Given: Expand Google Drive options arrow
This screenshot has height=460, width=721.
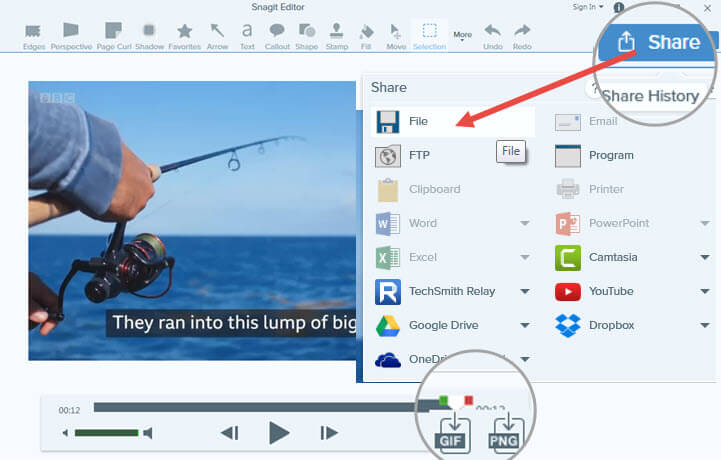Looking at the screenshot, I should pyautogui.click(x=525, y=326).
